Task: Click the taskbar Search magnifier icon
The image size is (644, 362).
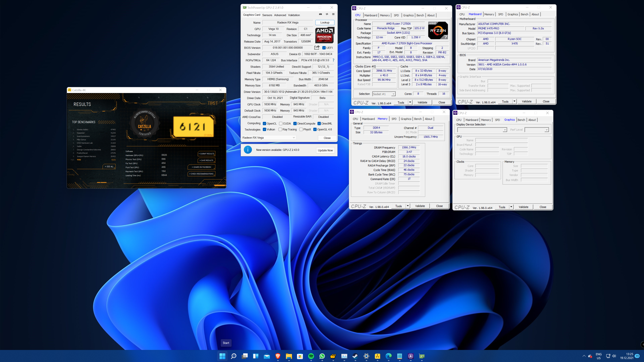Action: [233, 356]
